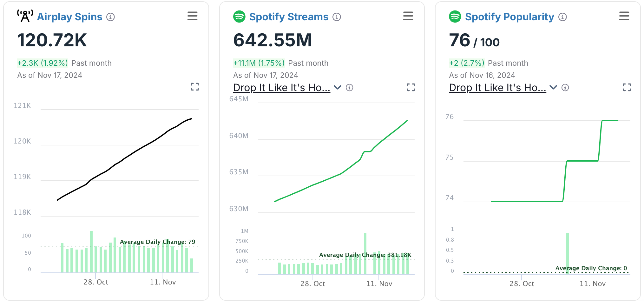Viewport: 644px width, 301px height.
Task: Click track info icon in Spotify Popularity card
Action: pos(565,88)
